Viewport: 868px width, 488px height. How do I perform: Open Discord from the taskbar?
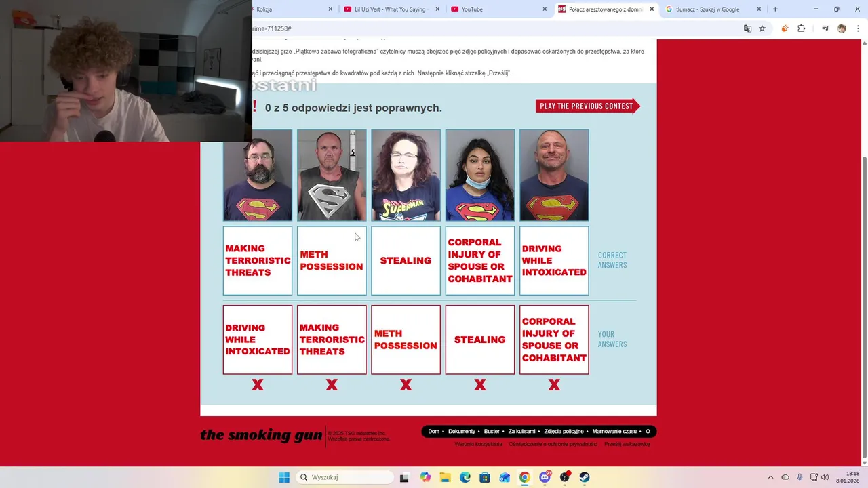[545, 477]
